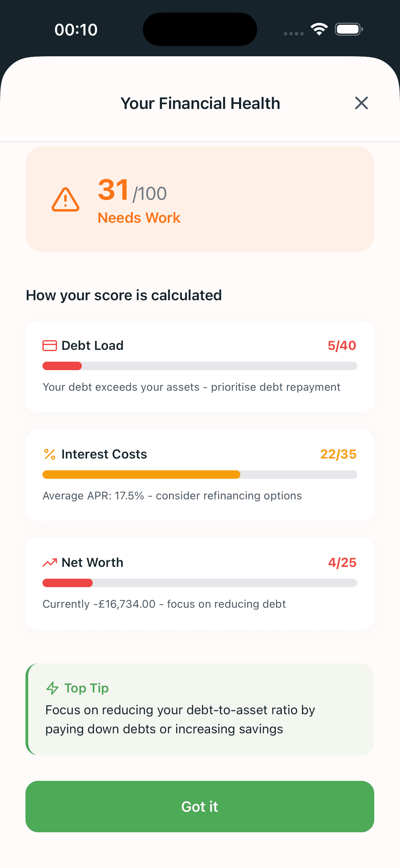Screen dimensions: 400x868
Task: Tap the Debt Load credit card icon
Action: 50,346
